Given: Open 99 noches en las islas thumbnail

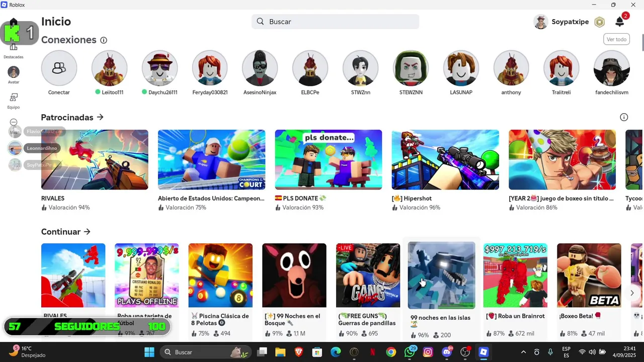Looking at the screenshot, I should click(x=442, y=275).
